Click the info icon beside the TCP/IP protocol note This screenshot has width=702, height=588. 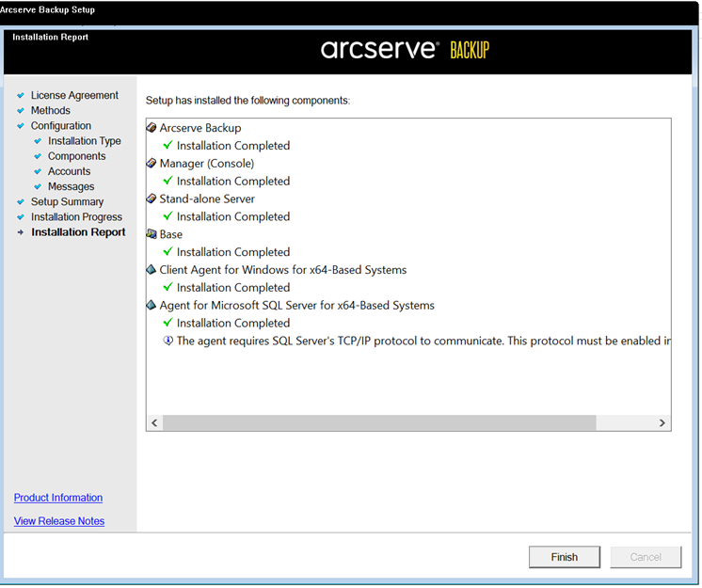(x=168, y=341)
